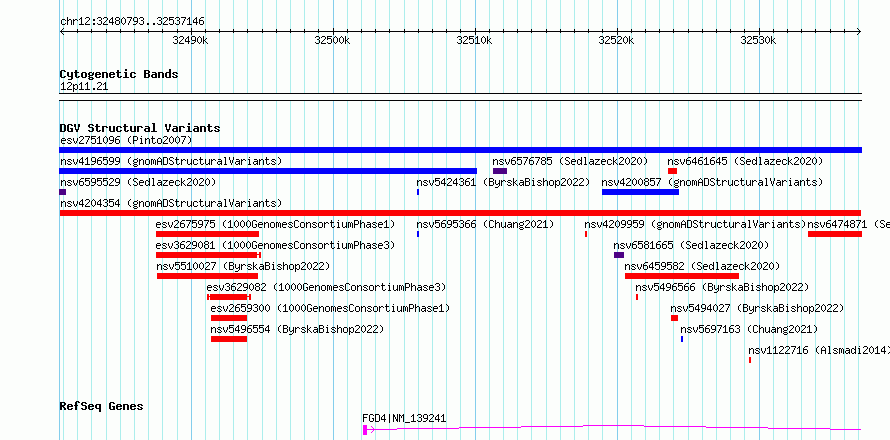
Task: Click the red esv3629081 variant bar
Action: tap(208, 255)
